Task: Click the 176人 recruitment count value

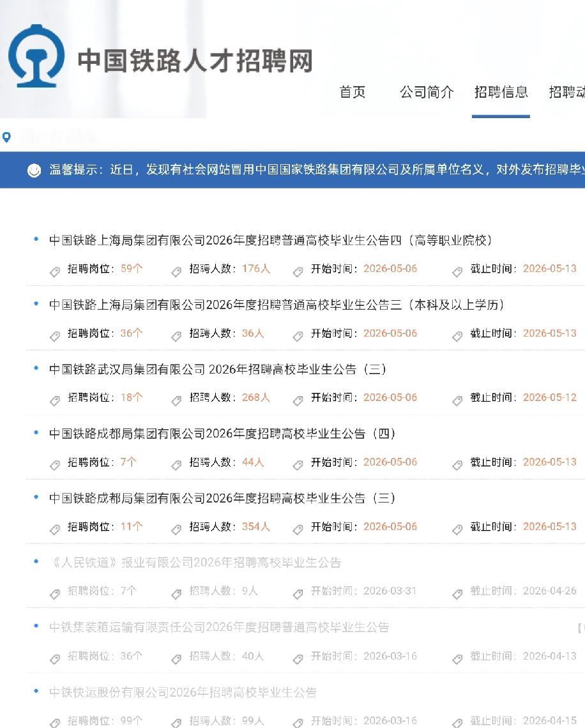Action: (256, 268)
